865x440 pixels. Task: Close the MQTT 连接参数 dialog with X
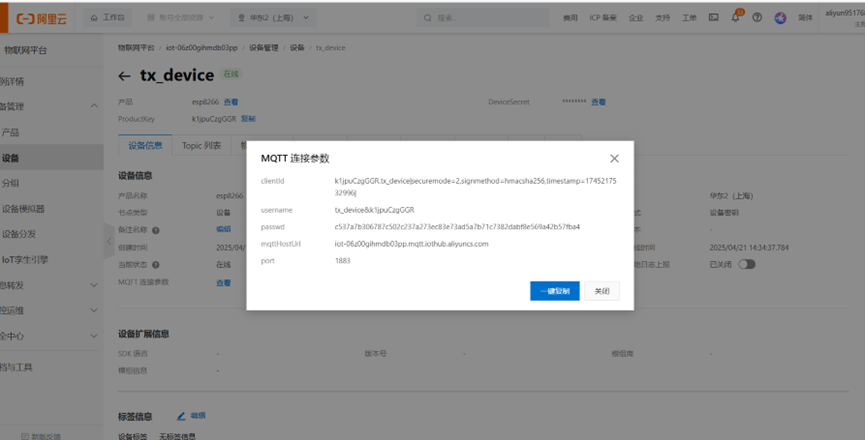tap(614, 158)
